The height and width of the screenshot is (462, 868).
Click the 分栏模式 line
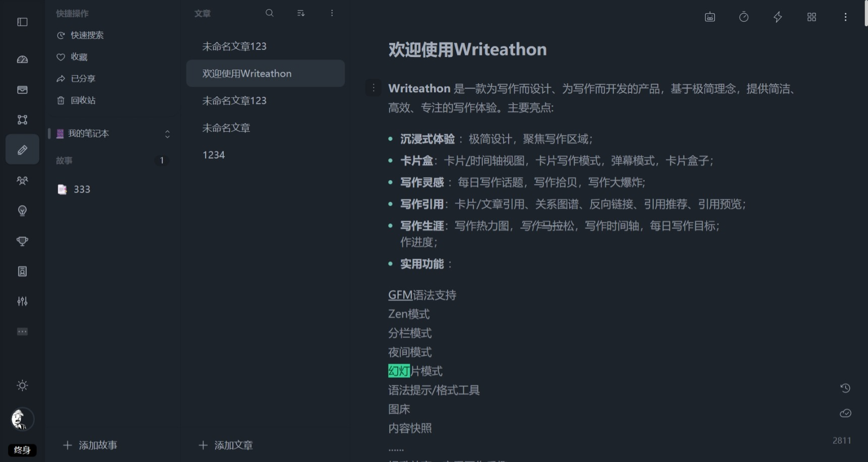coord(410,333)
